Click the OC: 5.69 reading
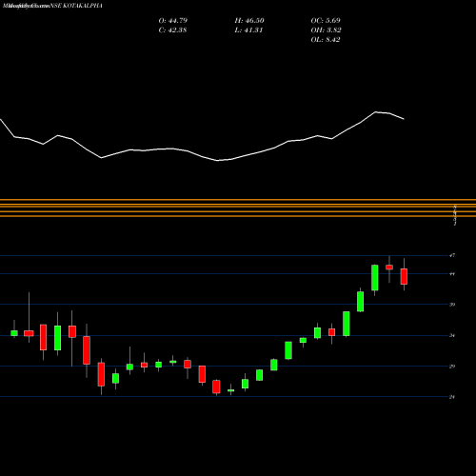Viewport: 476px width, 476px height. [326, 21]
